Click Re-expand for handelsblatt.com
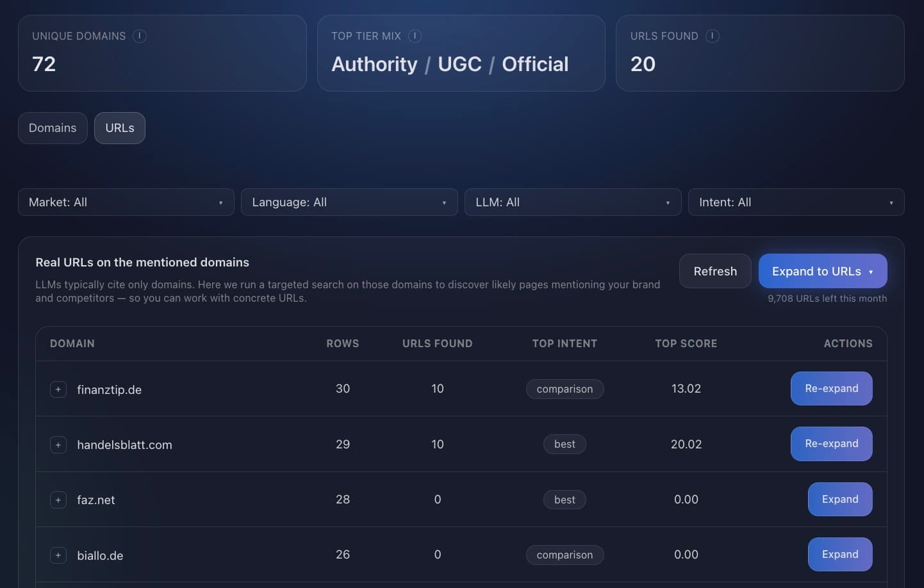 (x=832, y=444)
